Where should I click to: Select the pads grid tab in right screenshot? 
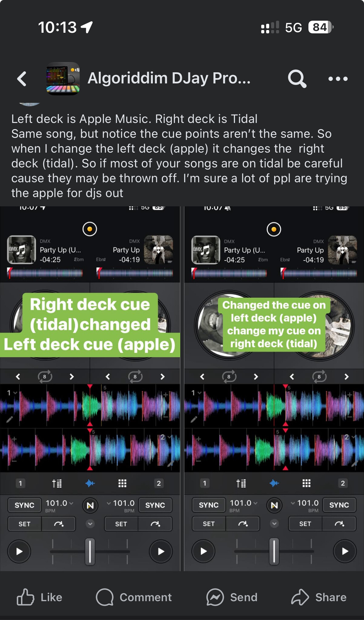tap(306, 483)
